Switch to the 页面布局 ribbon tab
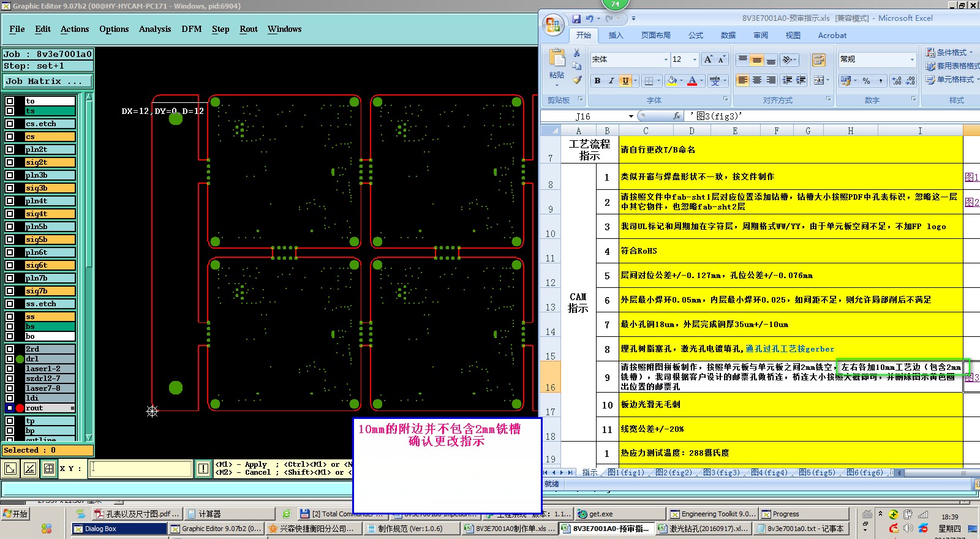Screen dimensions: 980x539 655,36
